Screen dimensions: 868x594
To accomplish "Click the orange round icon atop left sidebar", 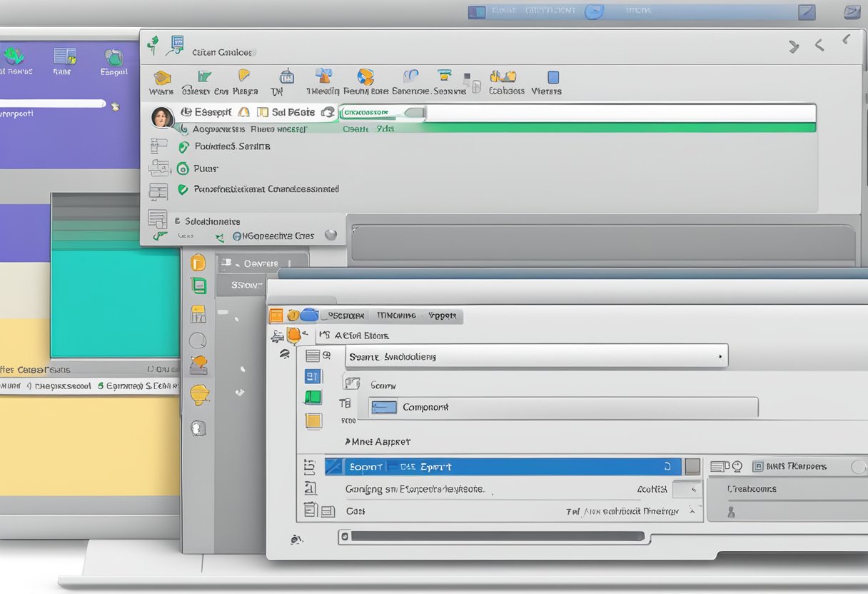I will click(x=198, y=263).
